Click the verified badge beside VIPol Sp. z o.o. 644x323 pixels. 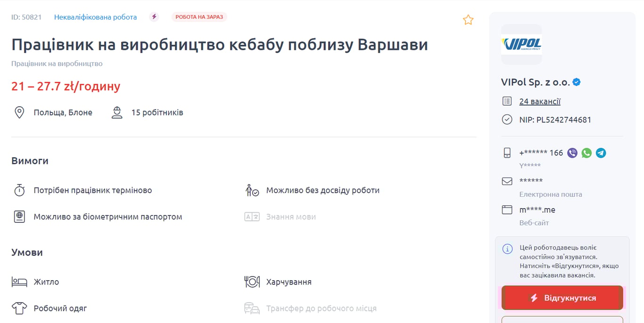pyautogui.click(x=576, y=81)
